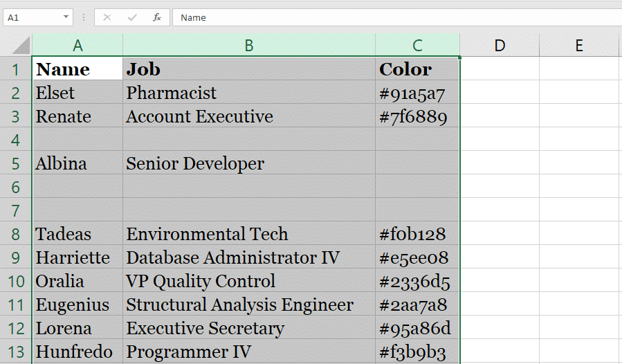Click the cell containing Eugenius
Viewport: 622px width, 364px height.
[77, 304]
